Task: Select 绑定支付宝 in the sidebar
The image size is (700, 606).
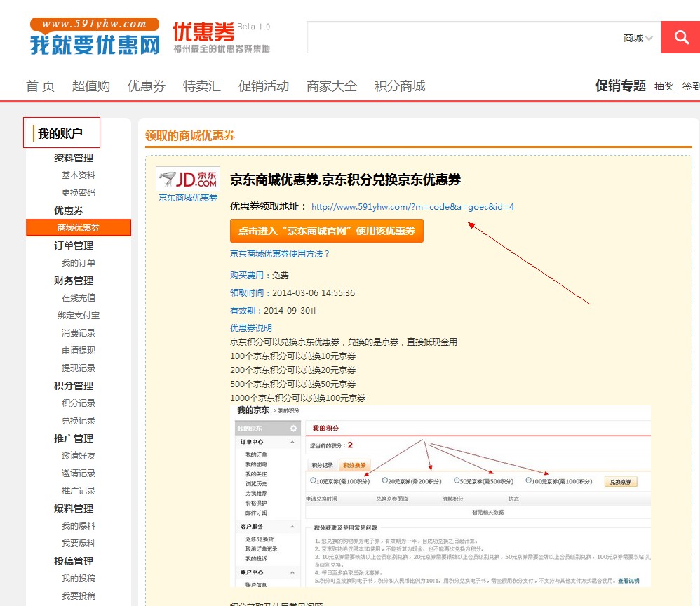Action: [x=79, y=316]
